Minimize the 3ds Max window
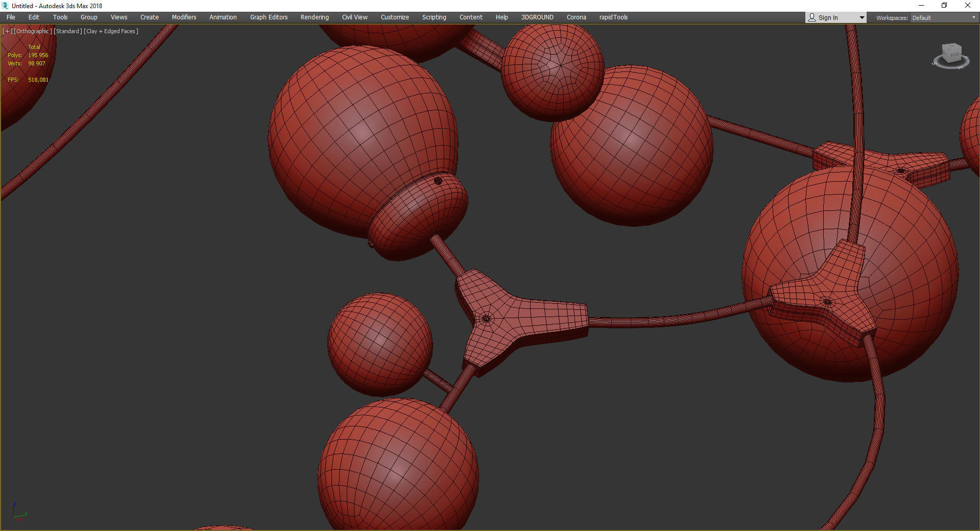Viewport: 980px width, 531px height. pyautogui.click(x=921, y=6)
